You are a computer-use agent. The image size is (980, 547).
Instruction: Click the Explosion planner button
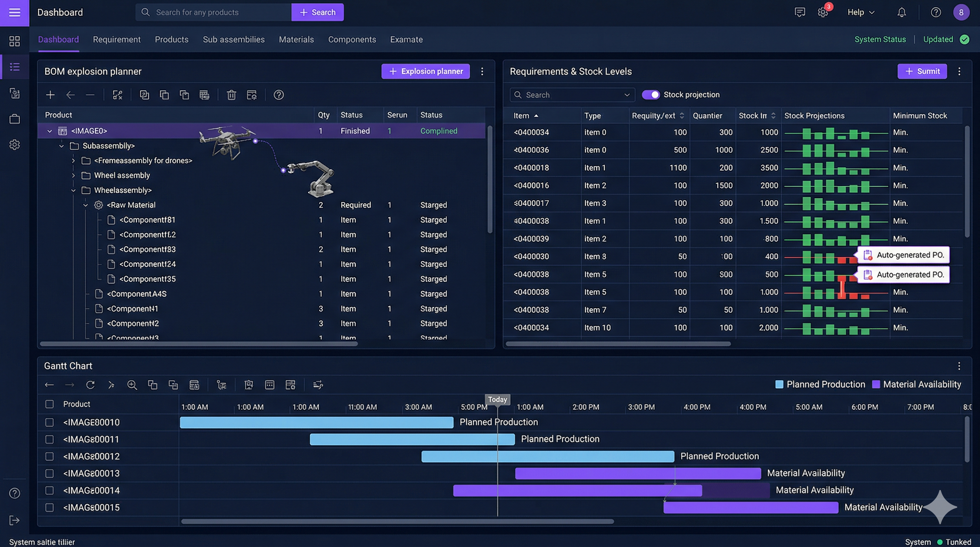[425, 72]
